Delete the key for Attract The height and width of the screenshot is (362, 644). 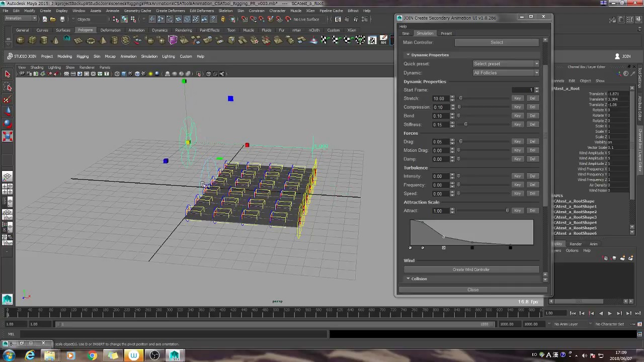532,211
